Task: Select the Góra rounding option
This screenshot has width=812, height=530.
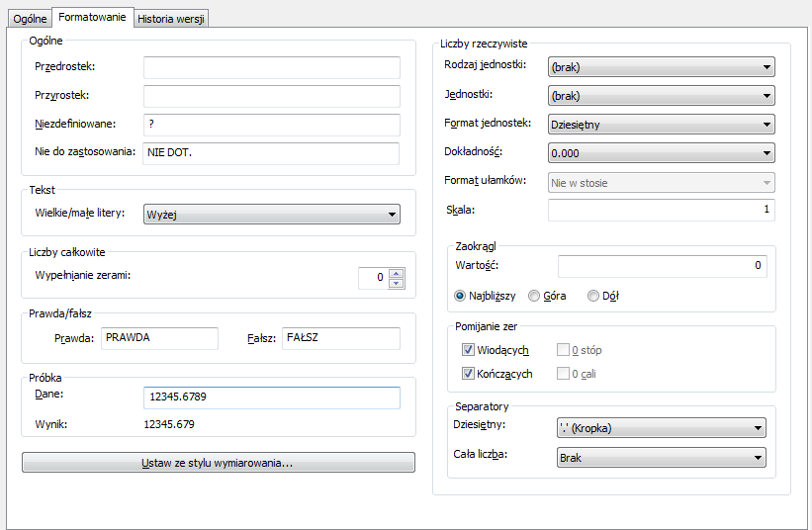Action: click(535, 296)
